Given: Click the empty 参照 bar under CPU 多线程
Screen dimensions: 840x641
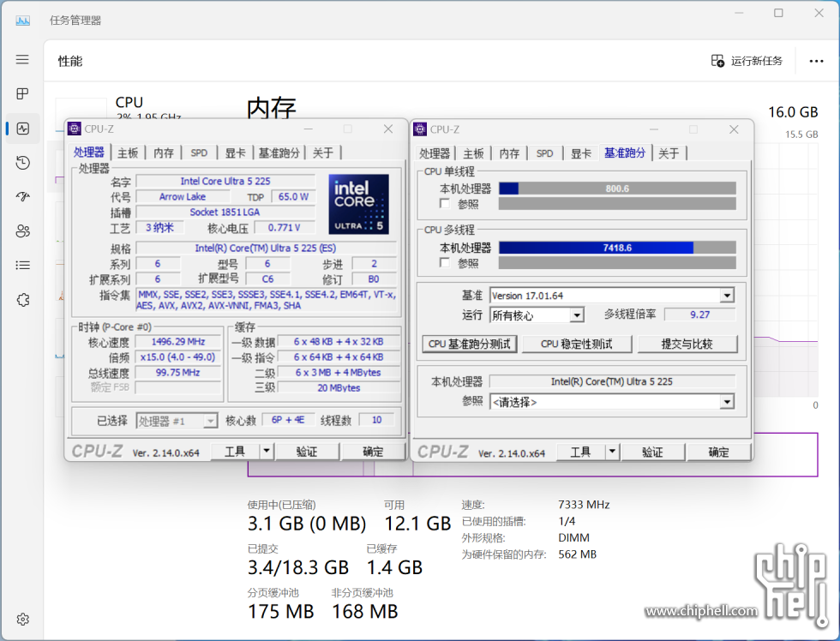Looking at the screenshot, I should click(x=617, y=263).
